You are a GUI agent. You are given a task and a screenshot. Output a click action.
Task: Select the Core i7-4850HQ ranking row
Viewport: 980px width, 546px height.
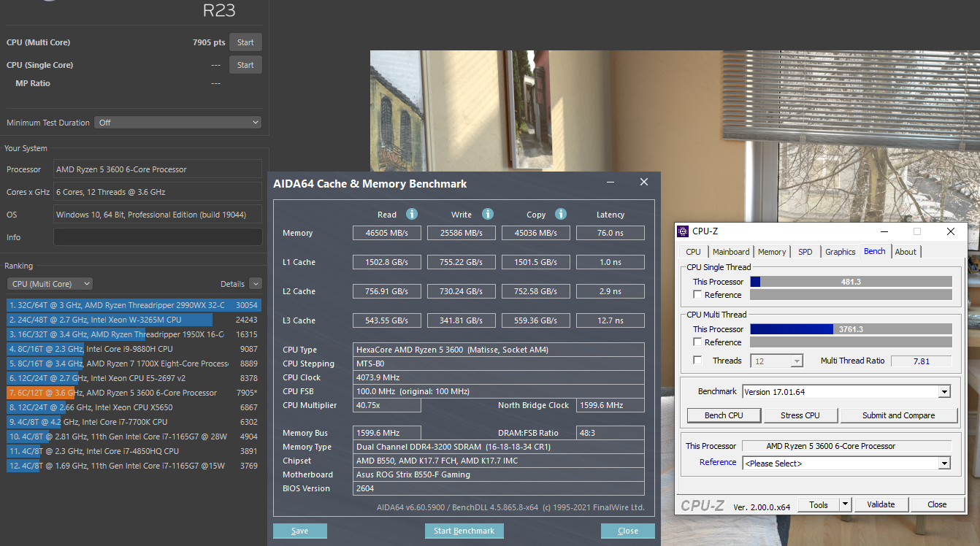[x=134, y=451]
